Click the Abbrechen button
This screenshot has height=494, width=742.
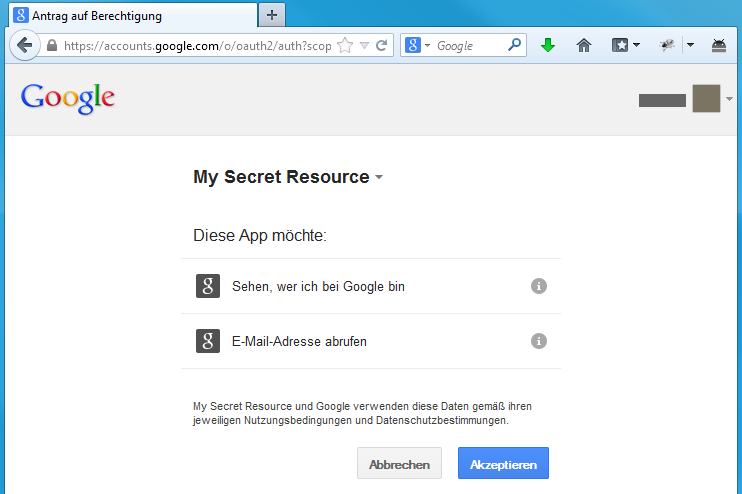(x=399, y=463)
